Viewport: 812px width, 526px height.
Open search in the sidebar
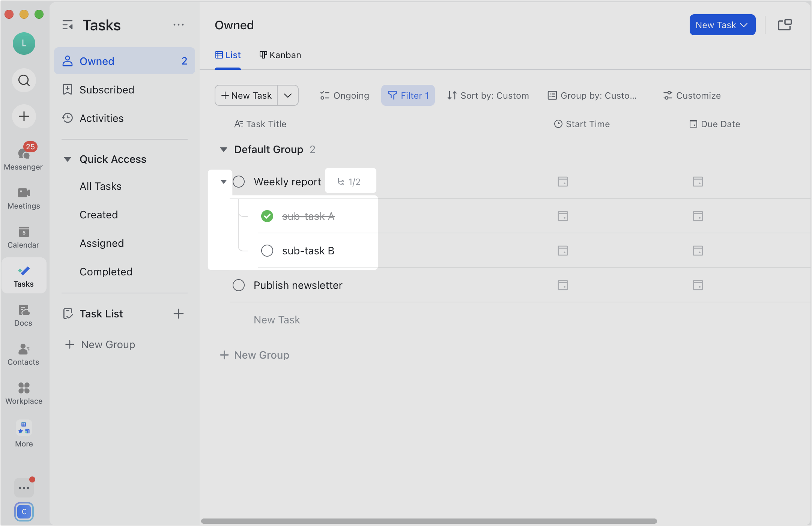[24, 80]
